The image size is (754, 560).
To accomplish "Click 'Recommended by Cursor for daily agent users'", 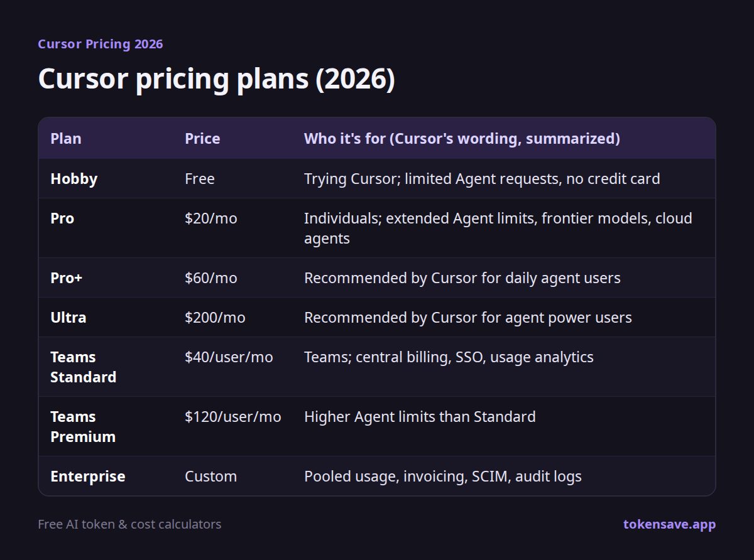I will (x=462, y=278).
